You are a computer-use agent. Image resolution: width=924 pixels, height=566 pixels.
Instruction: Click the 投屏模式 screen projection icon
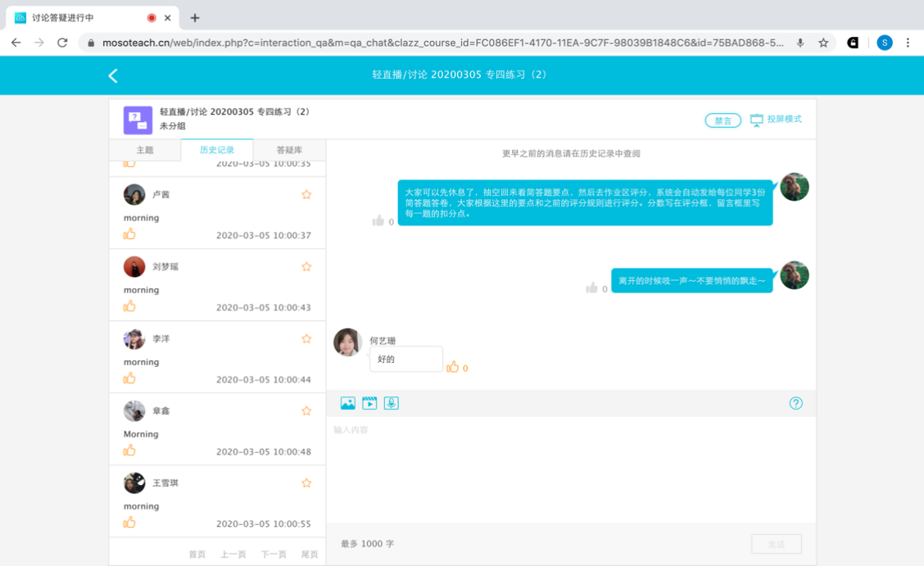tap(756, 120)
